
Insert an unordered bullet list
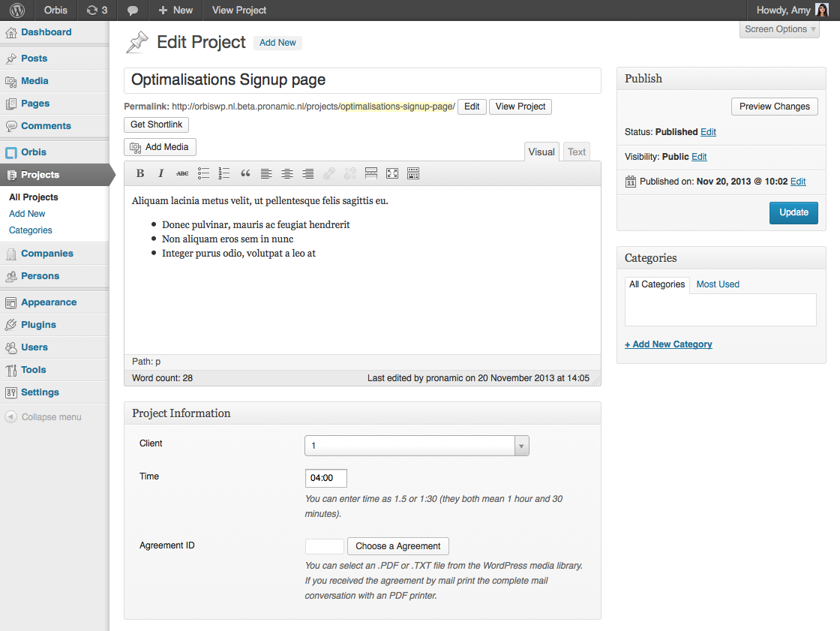pyautogui.click(x=203, y=173)
